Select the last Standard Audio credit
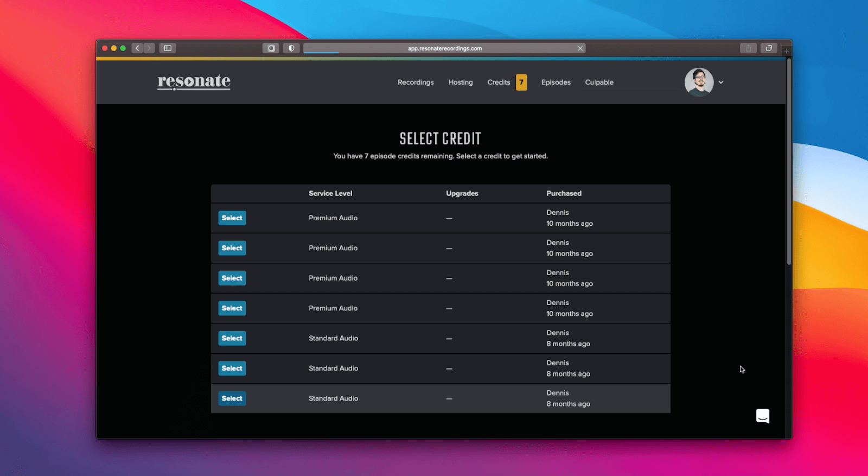This screenshot has width=868, height=476. pos(232,398)
